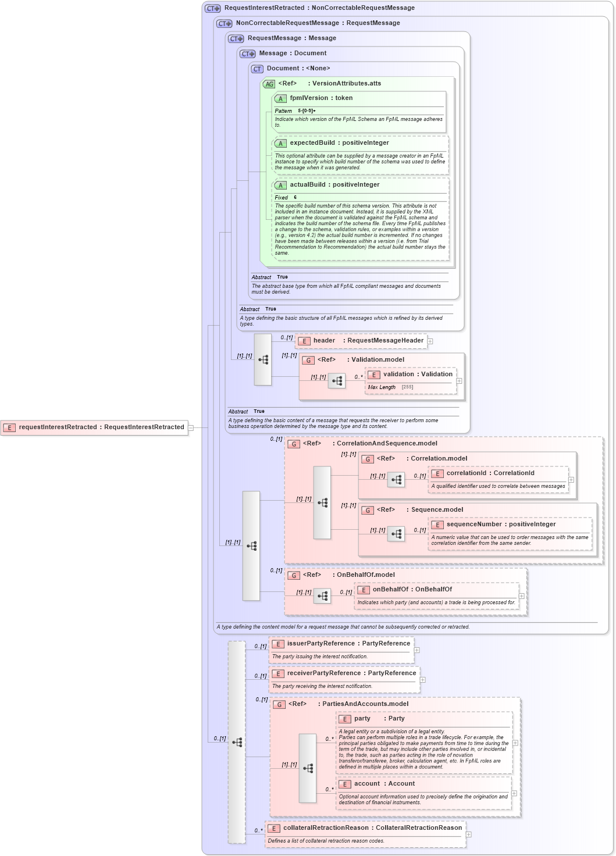Select the expectedBuild : positiveInteger label
Viewport: 616px width, 856px height.
click(340, 143)
